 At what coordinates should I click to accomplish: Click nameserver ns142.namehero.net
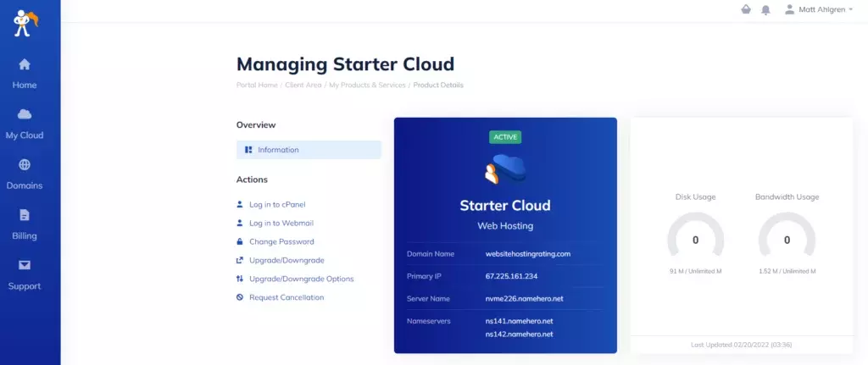(520, 334)
